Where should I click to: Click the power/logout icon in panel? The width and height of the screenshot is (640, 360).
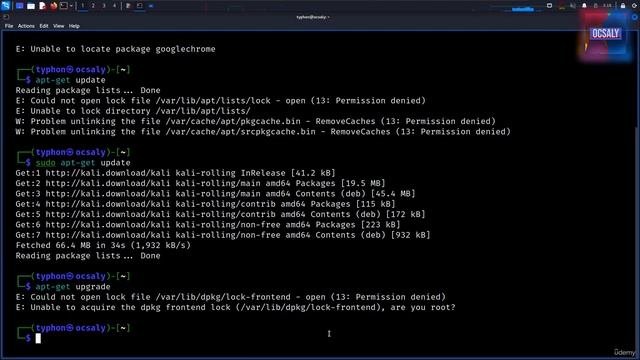[x=634, y=6]
